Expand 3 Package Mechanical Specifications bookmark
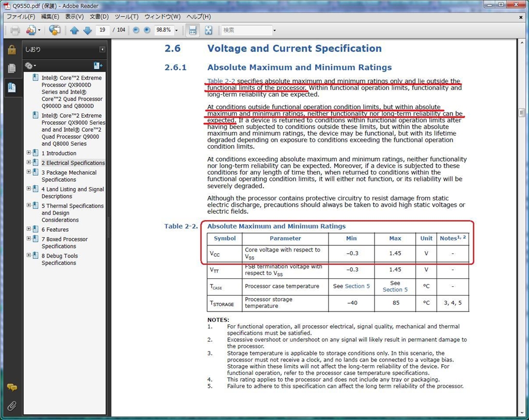 point(29,172)
